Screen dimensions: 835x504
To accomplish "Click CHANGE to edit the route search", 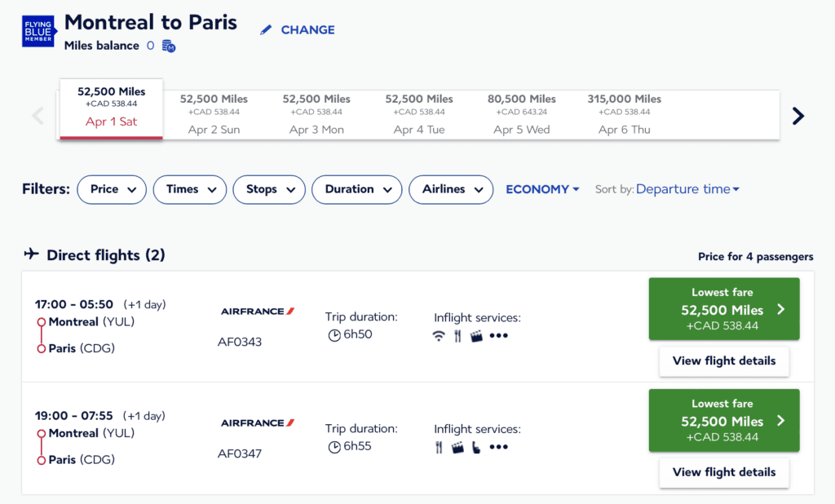I will click(298, 30).
